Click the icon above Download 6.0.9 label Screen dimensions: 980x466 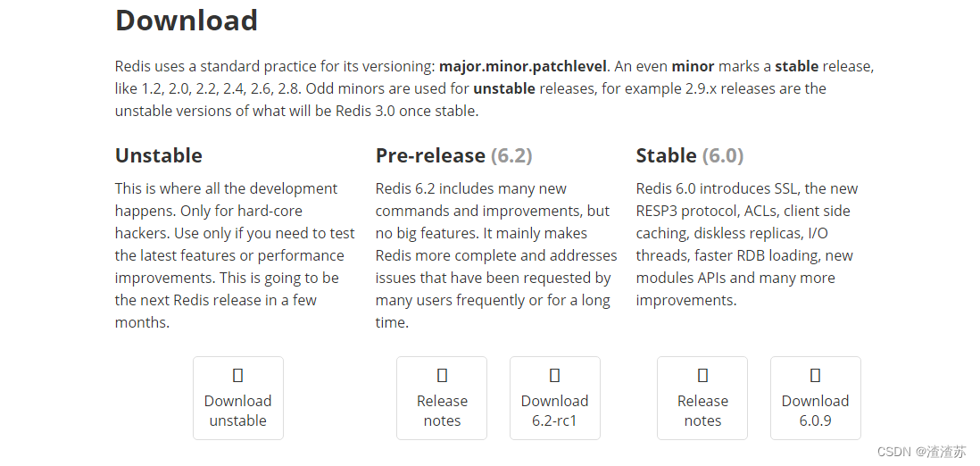[x=815, y=375]
